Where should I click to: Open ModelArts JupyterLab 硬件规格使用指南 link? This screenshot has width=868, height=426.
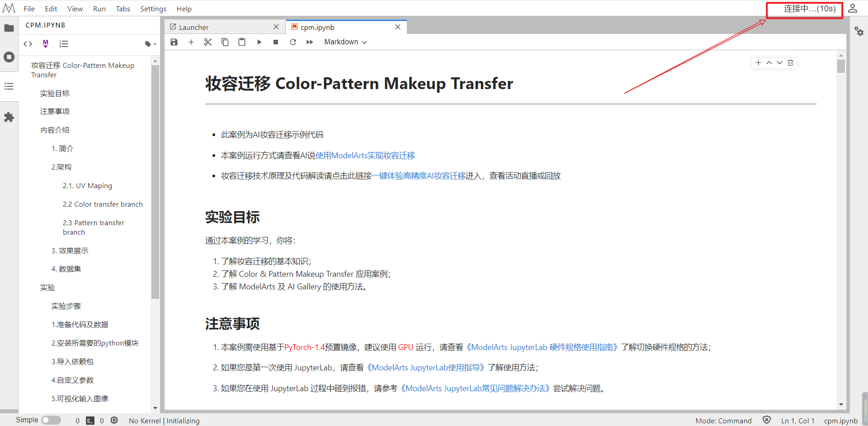click(x=542, y=347)
